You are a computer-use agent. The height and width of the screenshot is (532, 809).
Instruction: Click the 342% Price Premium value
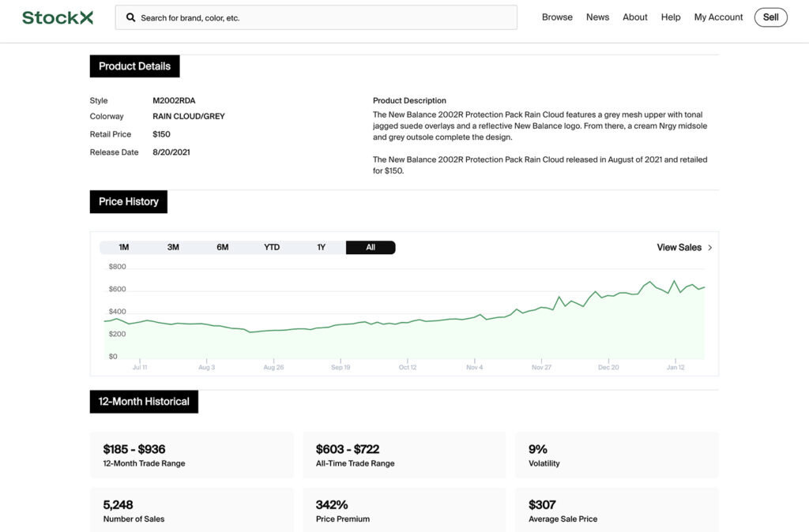point(332,504)
